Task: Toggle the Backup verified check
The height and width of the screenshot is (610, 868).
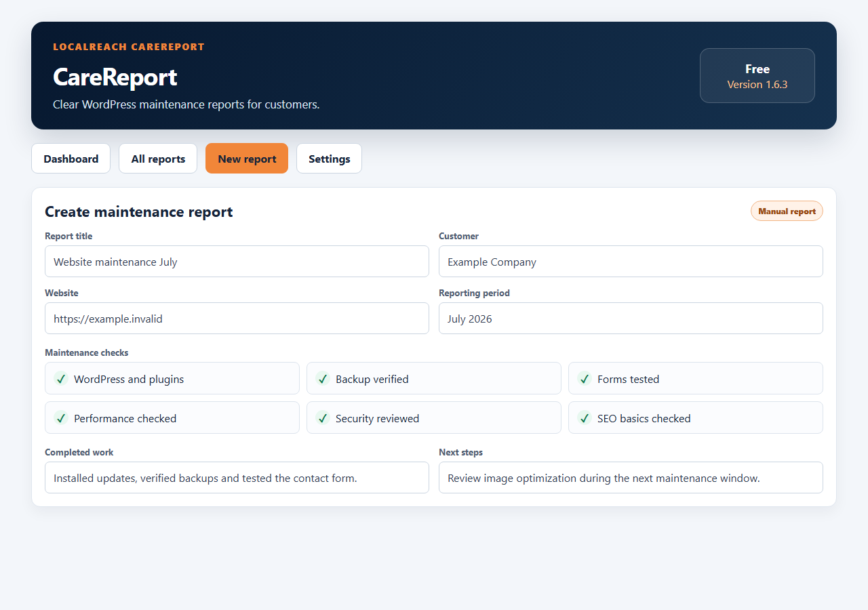Action: tap(434, 378)
